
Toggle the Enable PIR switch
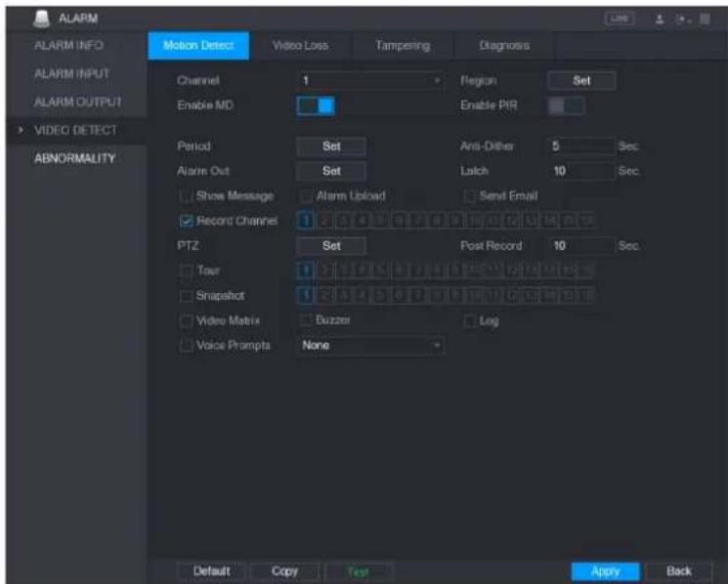click(x=566, y=105)
